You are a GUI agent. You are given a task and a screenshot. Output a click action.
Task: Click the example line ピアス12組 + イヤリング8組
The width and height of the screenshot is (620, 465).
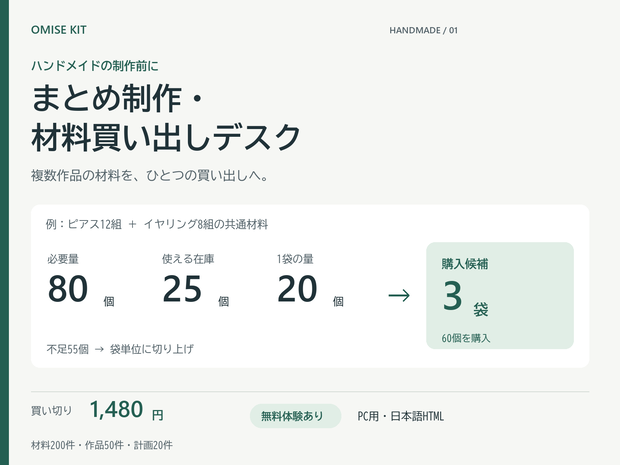(157, 224)
